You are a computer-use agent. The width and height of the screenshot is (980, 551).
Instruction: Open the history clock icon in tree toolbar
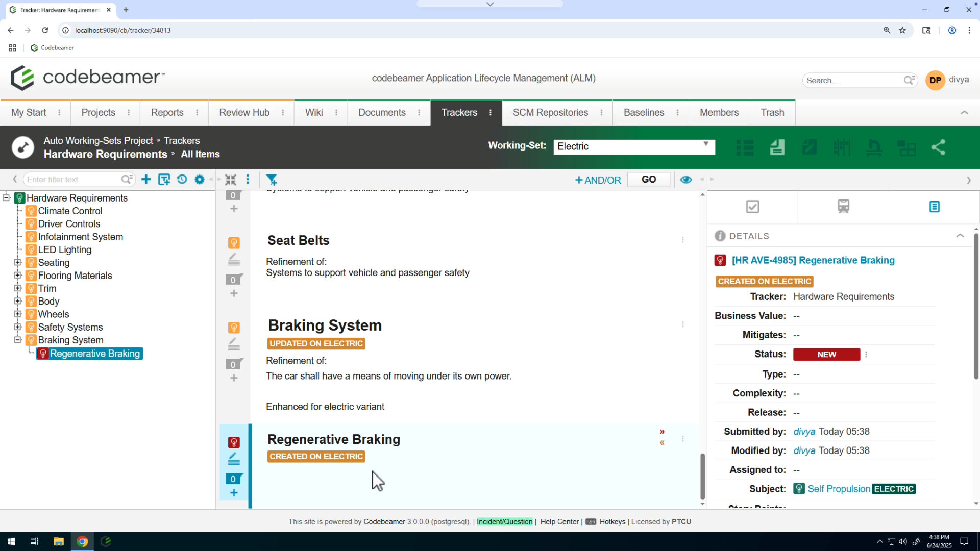point(182,180)
